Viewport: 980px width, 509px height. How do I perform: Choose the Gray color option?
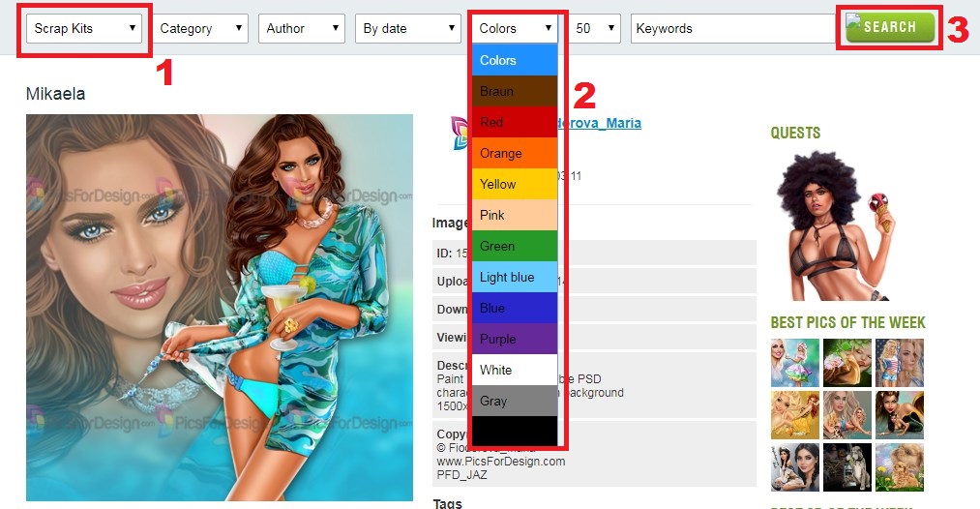(515, 401)
